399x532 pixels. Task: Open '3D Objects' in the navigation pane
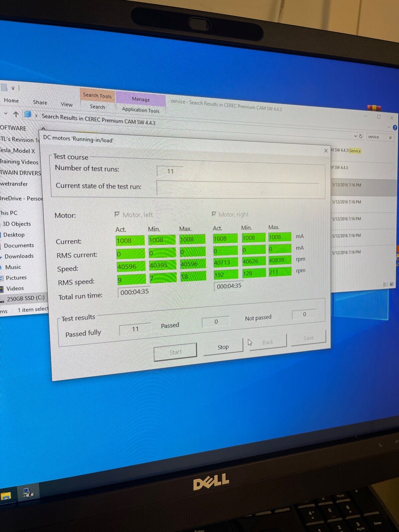coord(17,224)
